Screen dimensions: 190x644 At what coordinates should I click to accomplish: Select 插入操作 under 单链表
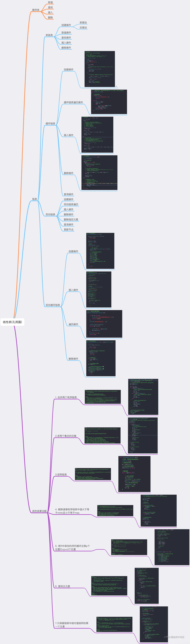tap(66, 42)
